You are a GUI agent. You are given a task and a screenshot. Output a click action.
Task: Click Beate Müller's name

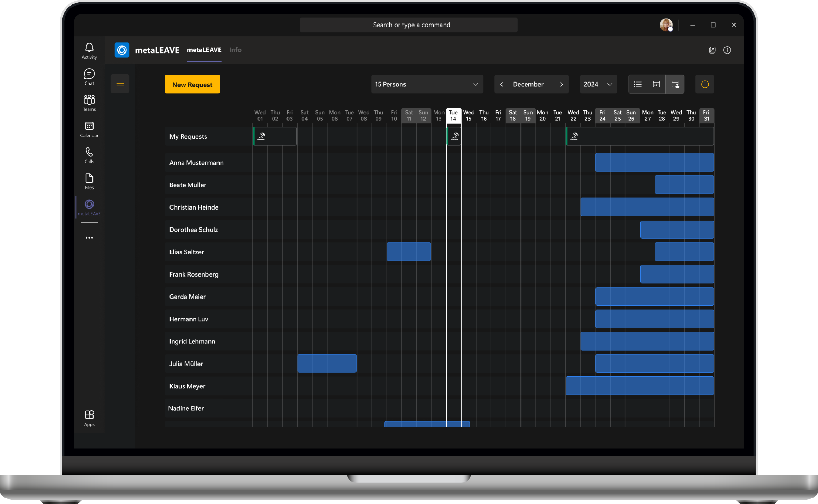coord(188,185)
